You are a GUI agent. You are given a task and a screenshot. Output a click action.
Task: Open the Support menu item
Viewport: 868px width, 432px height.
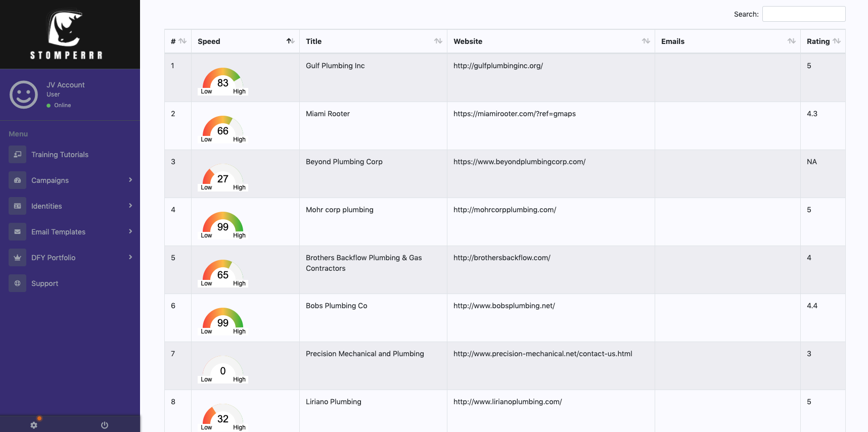[x=45, y=283]
